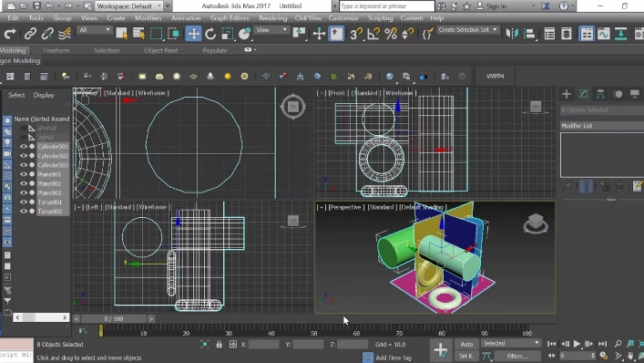
Task: Toggle Angle Snap
Action: (373, 34)
